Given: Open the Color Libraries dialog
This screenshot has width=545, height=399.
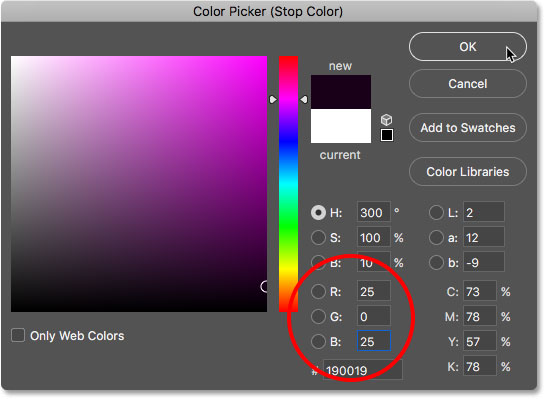Looking at the screenshot, I should pyautogui.click(x=467, y=172).
